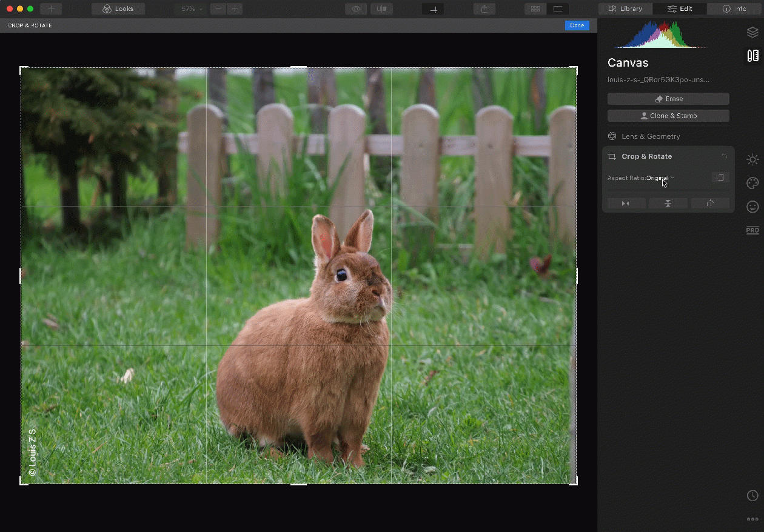Toggle the compare split view

click(381, 9)
